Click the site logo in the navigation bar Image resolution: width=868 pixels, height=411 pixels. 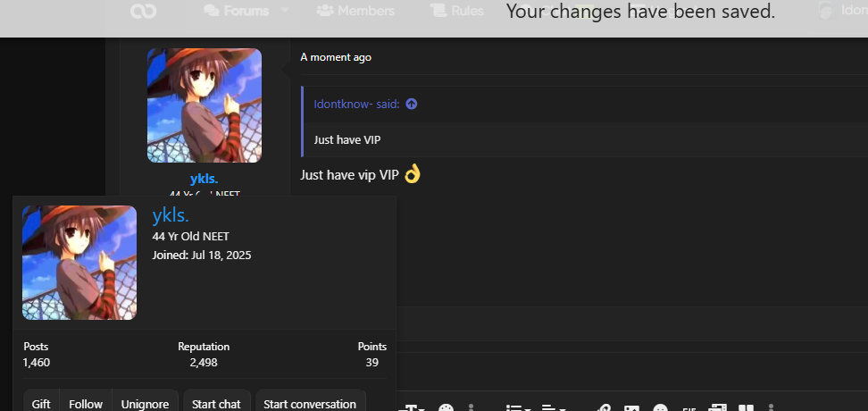[x=144, y=11]
